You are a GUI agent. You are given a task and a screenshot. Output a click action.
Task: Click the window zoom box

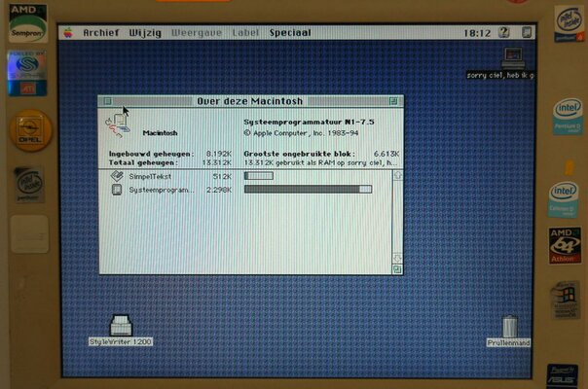point(392,100)
